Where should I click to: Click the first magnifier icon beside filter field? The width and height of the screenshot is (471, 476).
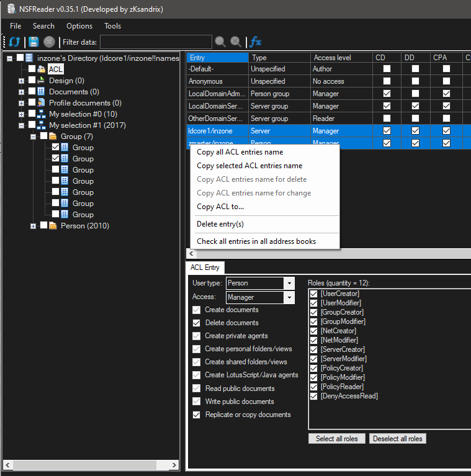[x=220, y=42]
